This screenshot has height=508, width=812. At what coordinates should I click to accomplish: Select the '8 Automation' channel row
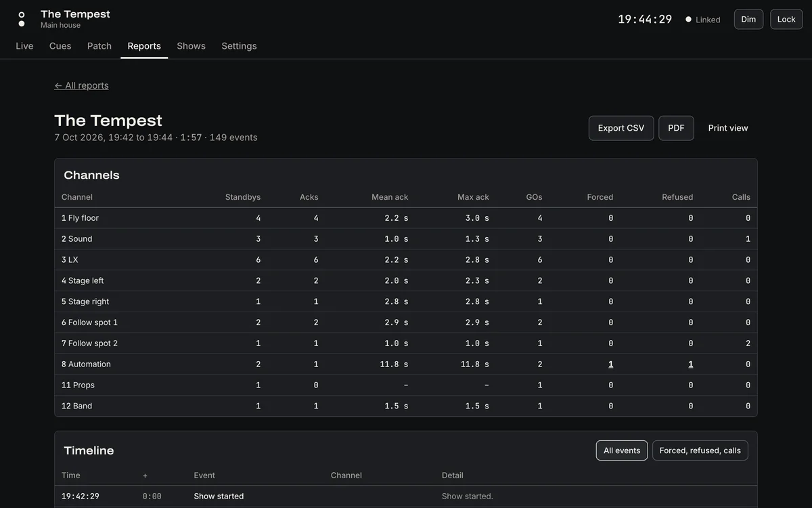pyautogui.click(x=406, y=364)
